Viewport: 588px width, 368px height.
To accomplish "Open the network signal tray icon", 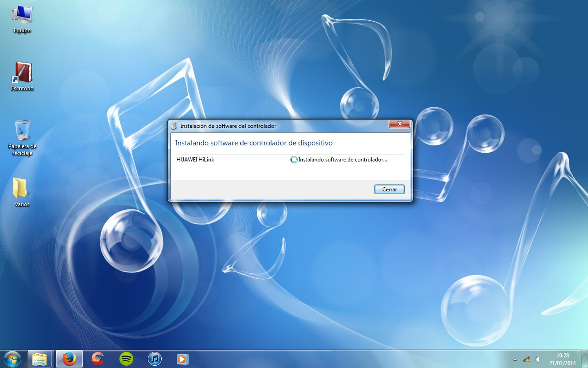I will [x=526, y=359].
